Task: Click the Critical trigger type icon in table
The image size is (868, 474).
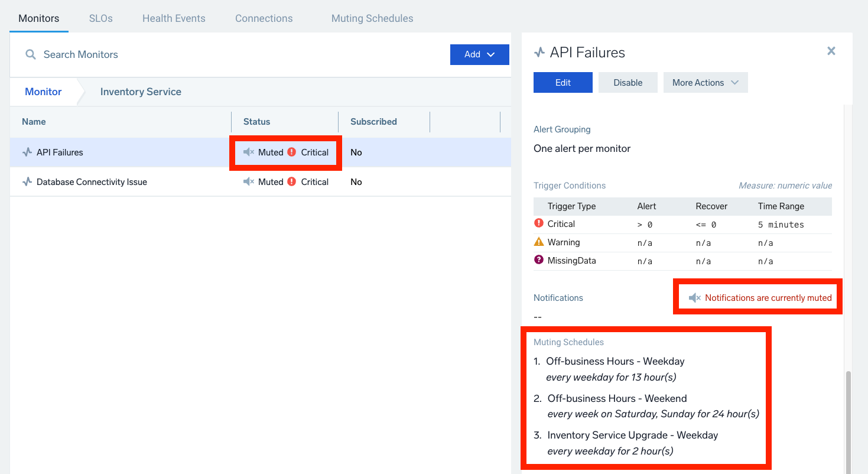Action: point(538,223)
